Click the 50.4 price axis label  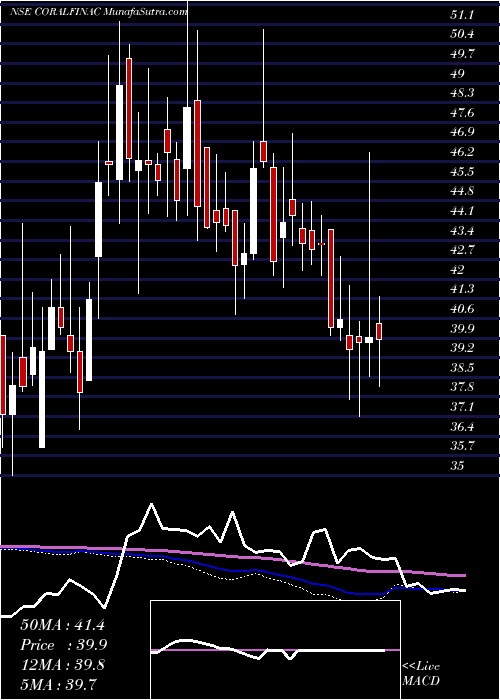(462, 34)
